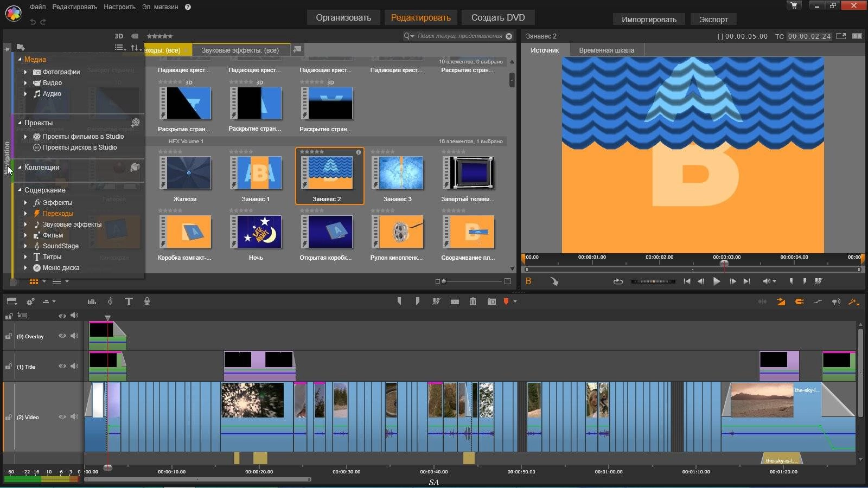Select SoundStage in the content tree

coord(61,246)
